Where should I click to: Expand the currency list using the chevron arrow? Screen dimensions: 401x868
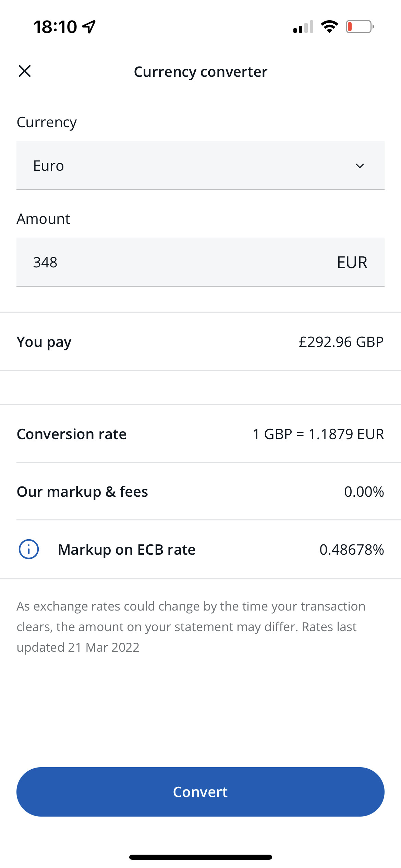pyautogui.click(x=360, y=166)
